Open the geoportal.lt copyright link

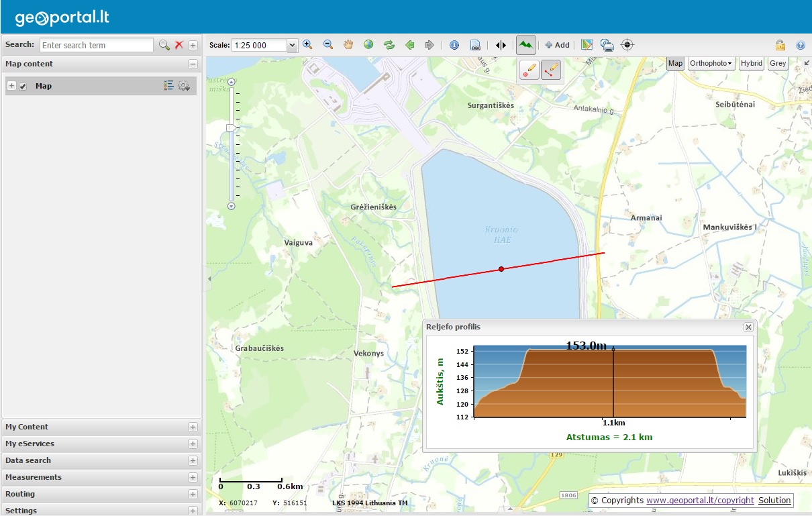[700, 501]
